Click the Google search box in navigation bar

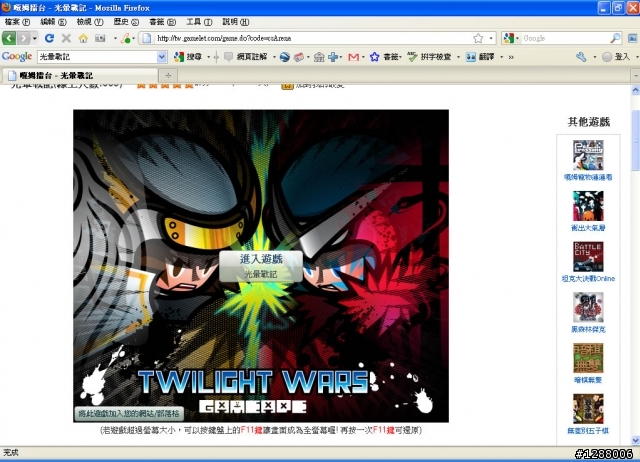(x=565, y=38)
